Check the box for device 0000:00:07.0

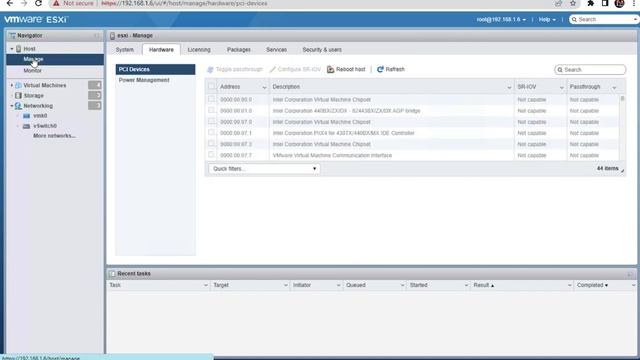pyautogui.click(x=211, y=121)
